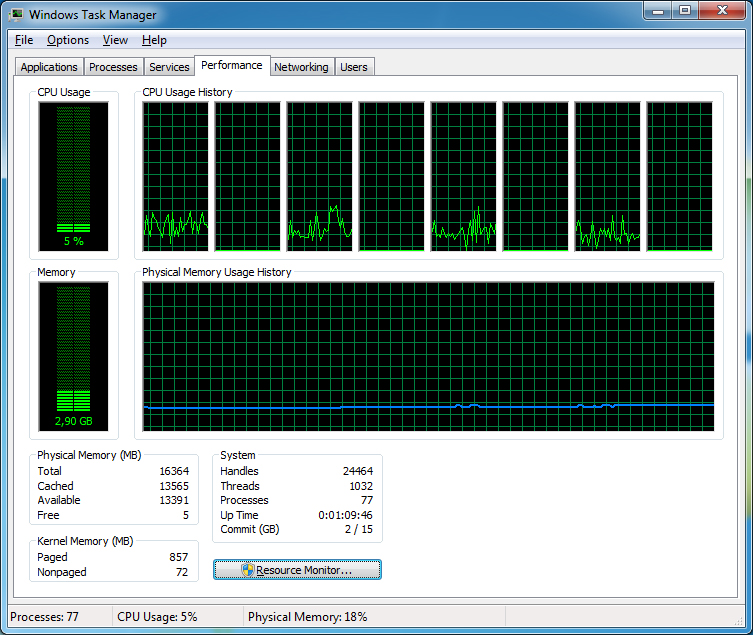Click the Commit (GB) value 2 / 15

click(x=359, y=529)
